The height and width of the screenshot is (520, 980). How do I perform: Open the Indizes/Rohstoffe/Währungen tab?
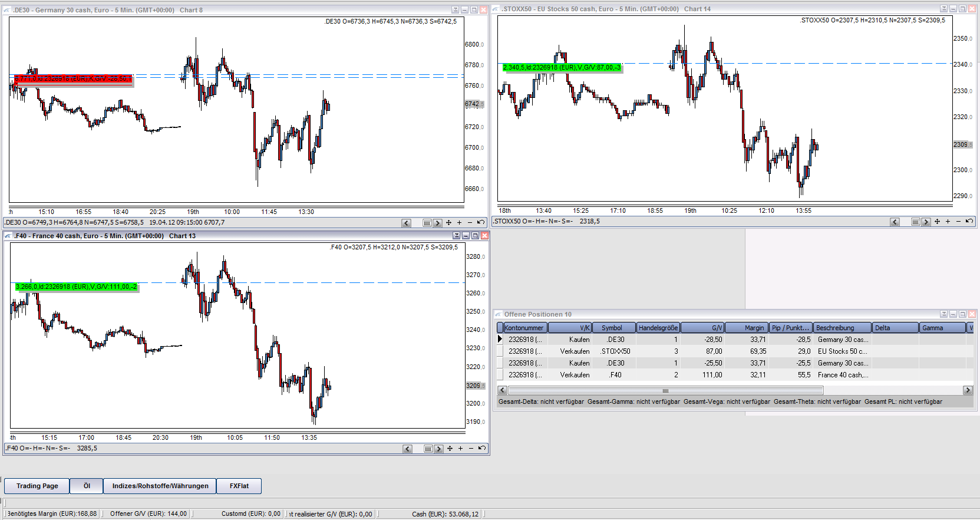click(x=160, y=486)
